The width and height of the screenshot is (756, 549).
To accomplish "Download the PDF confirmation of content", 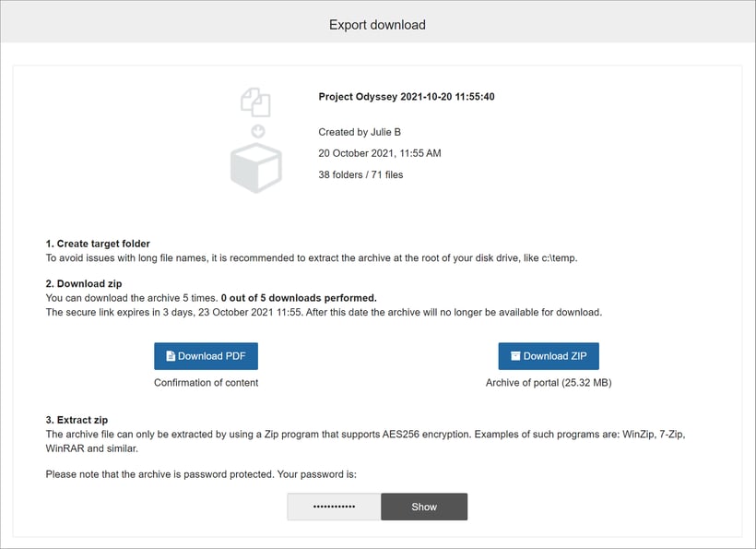I will tap(206, 356).
